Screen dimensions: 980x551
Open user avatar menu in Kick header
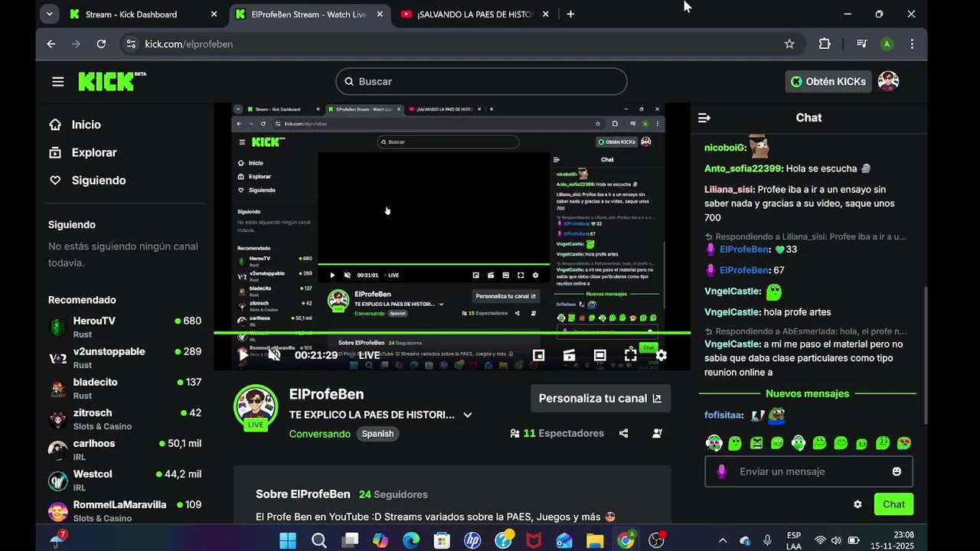(888, 81)
